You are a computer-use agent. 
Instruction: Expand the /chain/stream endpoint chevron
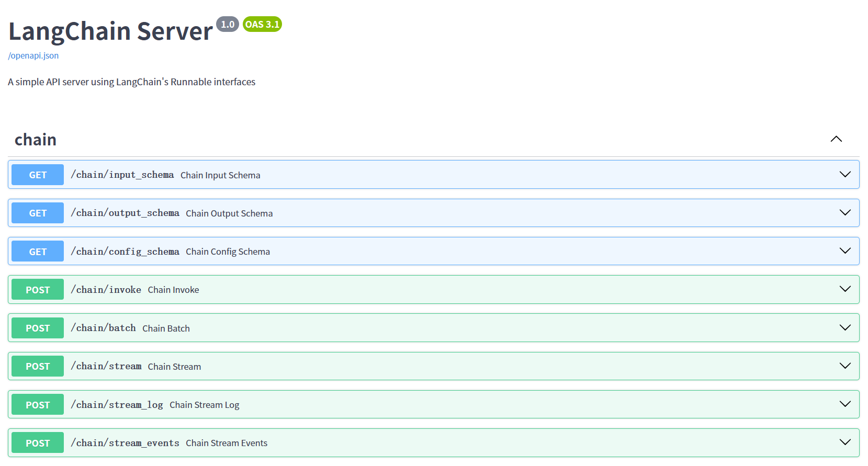coord(845,366)
